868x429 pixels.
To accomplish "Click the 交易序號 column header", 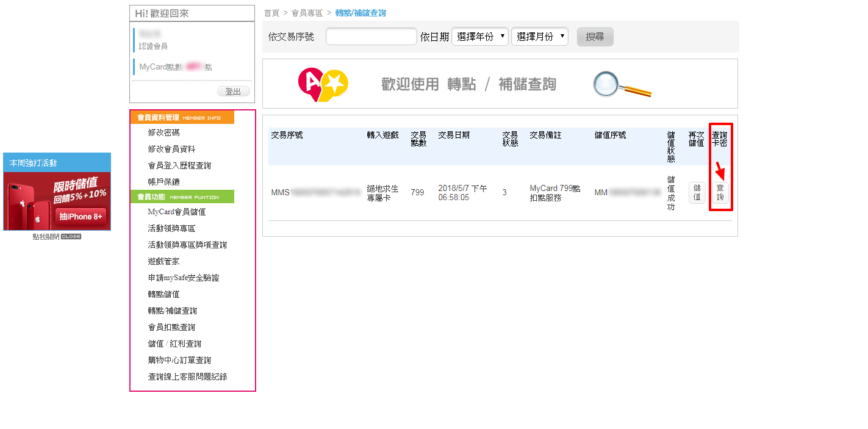I will (287, 135).
